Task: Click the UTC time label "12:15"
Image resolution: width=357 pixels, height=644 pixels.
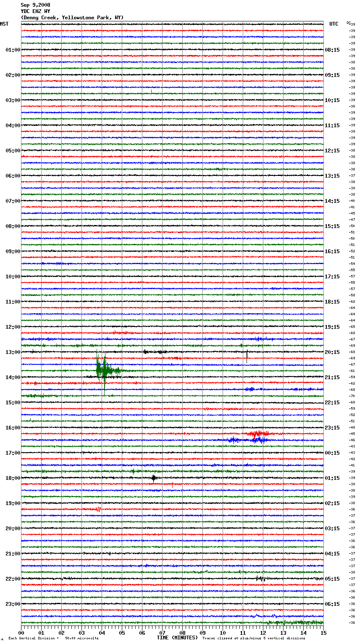Action: [x=332, y=151]
